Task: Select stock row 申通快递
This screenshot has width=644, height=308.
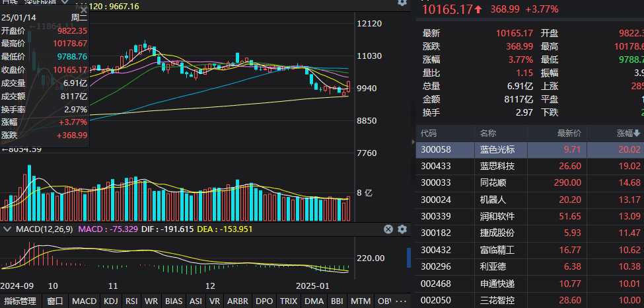Action: point(530,284)
